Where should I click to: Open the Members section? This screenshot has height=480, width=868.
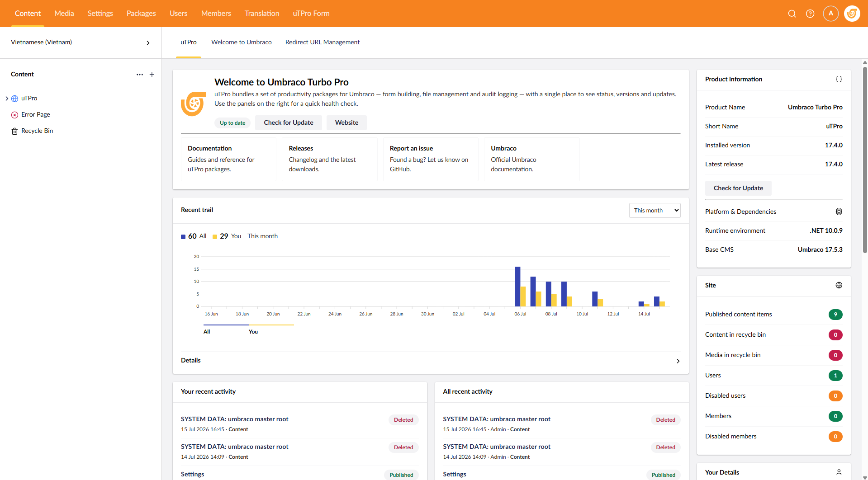(x=216, y=14)
